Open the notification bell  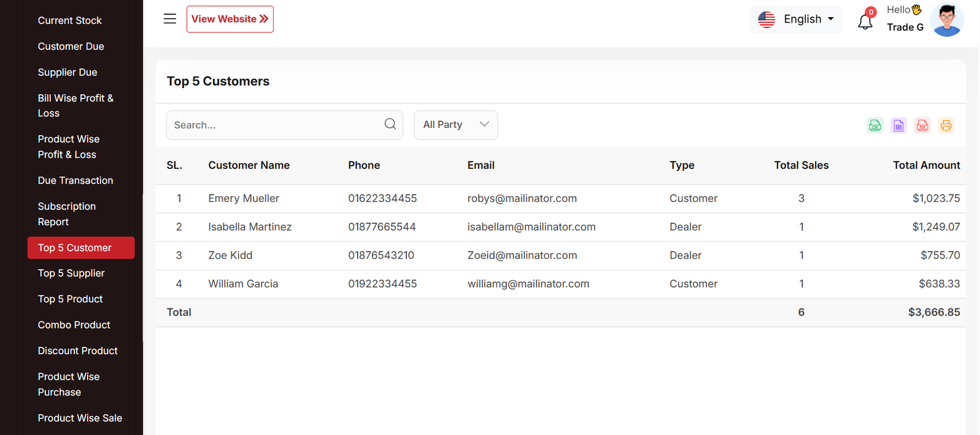865,21
